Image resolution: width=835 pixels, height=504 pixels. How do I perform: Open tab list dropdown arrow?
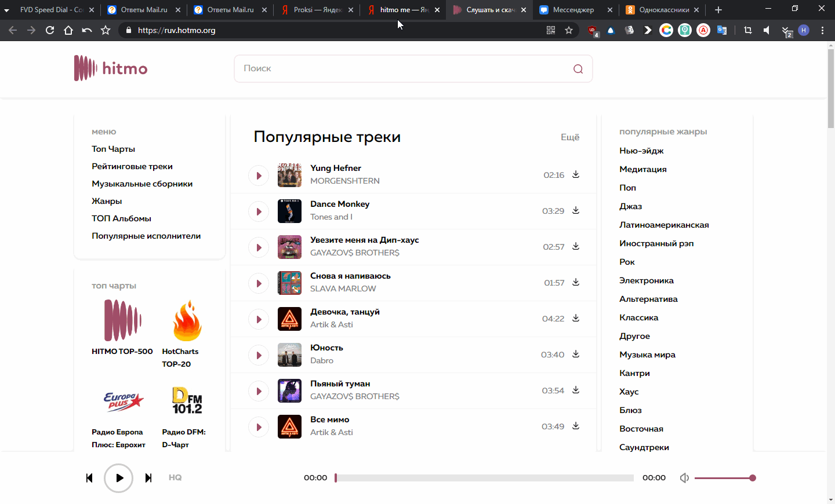(6, 10)
